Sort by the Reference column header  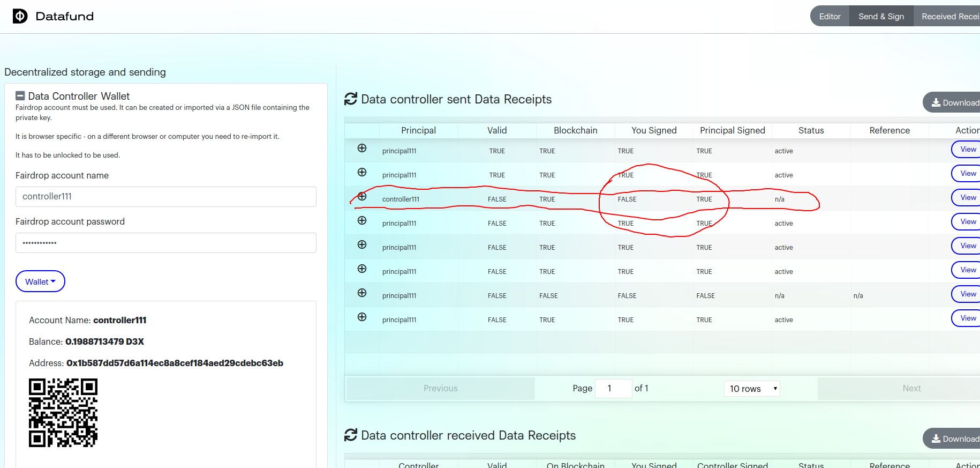click(889, 130)
